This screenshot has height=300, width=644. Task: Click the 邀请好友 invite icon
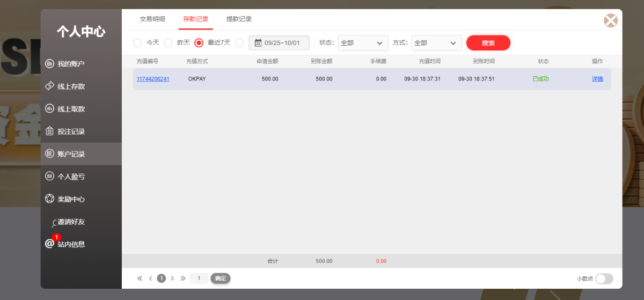pyautogui.click(x=54, y=223)
